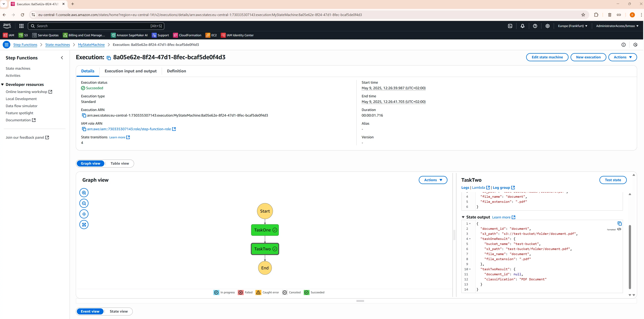
Task: Open the Lambda link for TaskTwo
Action: coord(481,188)
